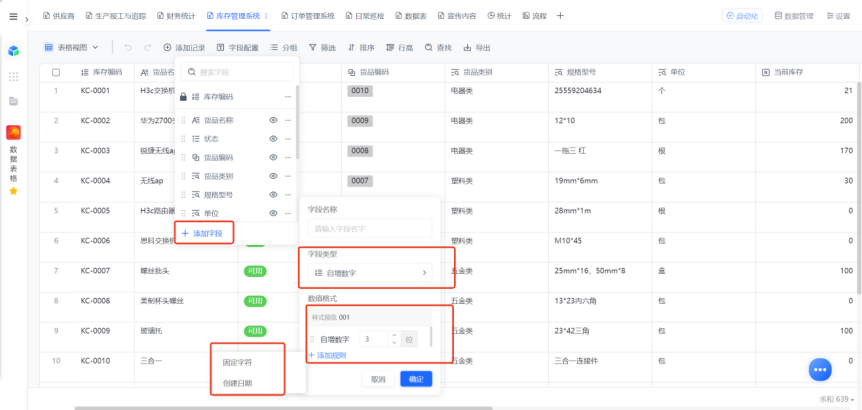
Task: Click the blue cube sidebar icon
Action: 13,51
